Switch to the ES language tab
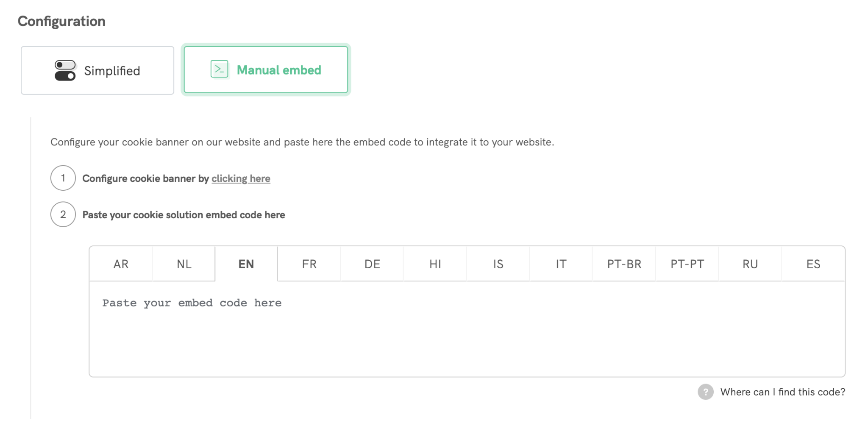The width and height of the screenshot is (868, 423). [x=813, y=264]
